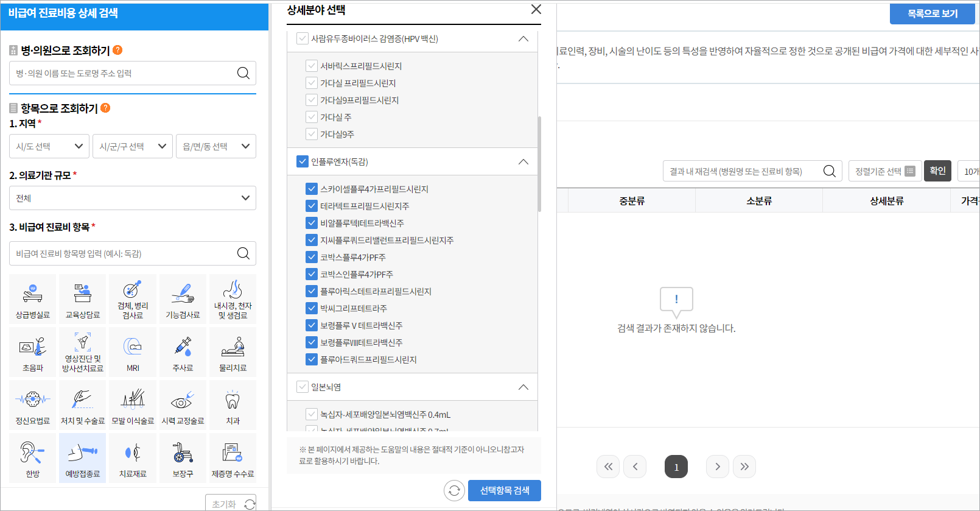Viewport: 980px width, 511px height.
Task: Go to next page of results
Action: (x=718, y=467)
